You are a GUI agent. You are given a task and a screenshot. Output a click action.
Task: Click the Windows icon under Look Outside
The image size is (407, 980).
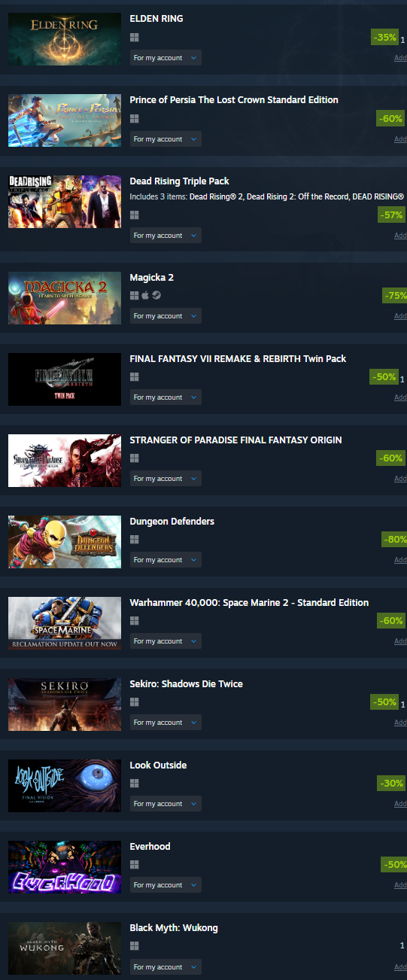tap(135, 784)
